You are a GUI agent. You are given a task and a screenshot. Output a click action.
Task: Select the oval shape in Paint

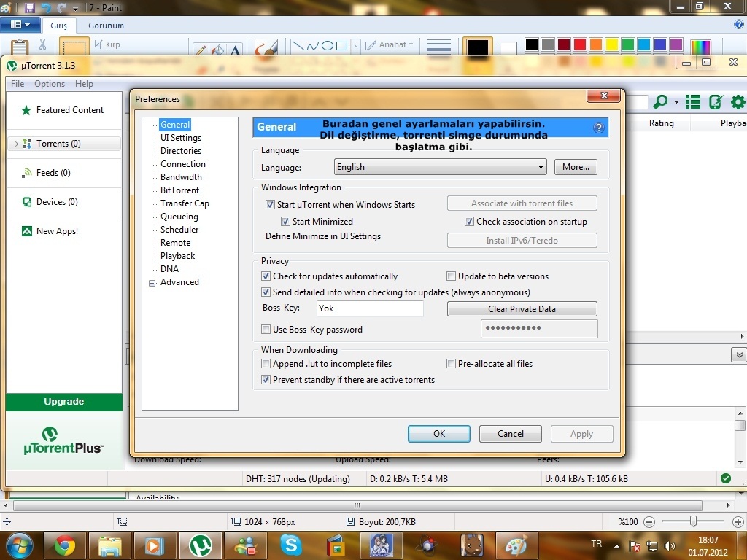(328, 46)
